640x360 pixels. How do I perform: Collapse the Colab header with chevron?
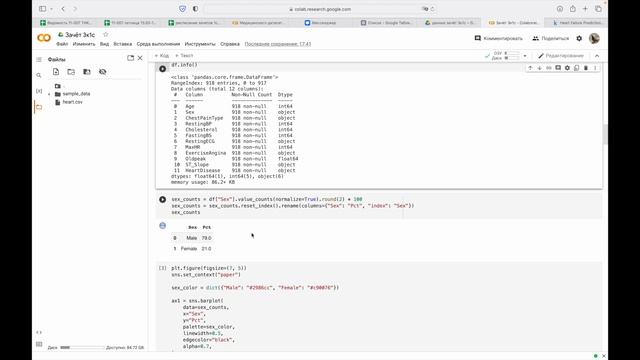tap(597, 56)
